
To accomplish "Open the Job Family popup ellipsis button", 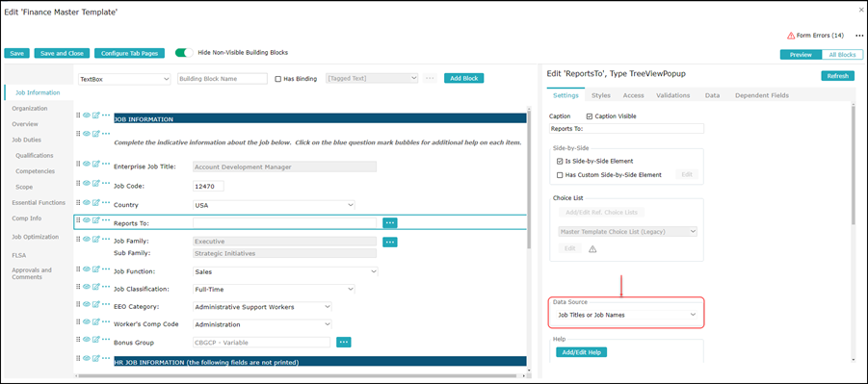I will point(390,242).
